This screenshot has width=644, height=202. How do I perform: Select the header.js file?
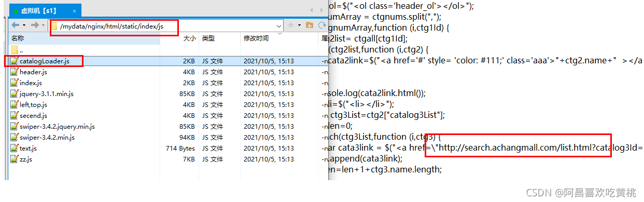(x=33, y=72)
